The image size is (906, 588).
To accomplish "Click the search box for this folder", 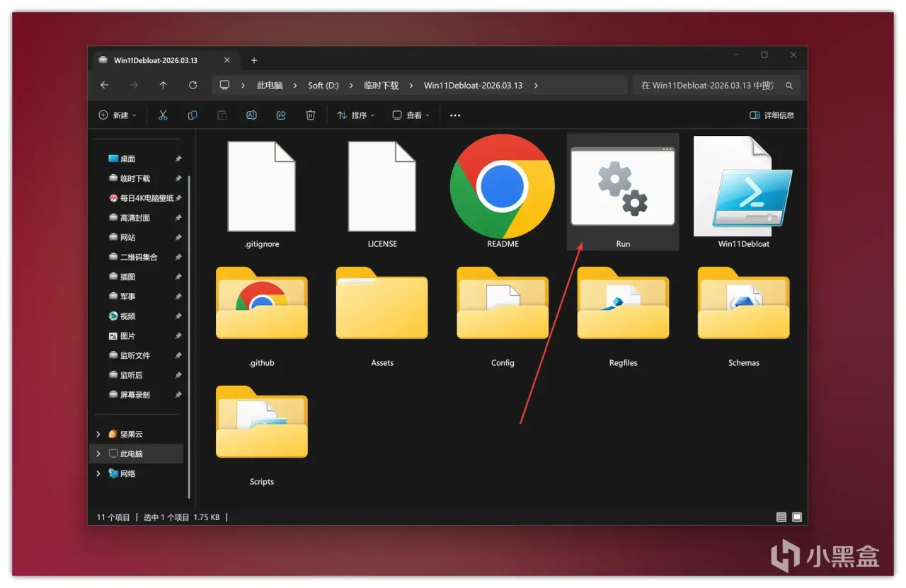I will (x=716, y=85).
